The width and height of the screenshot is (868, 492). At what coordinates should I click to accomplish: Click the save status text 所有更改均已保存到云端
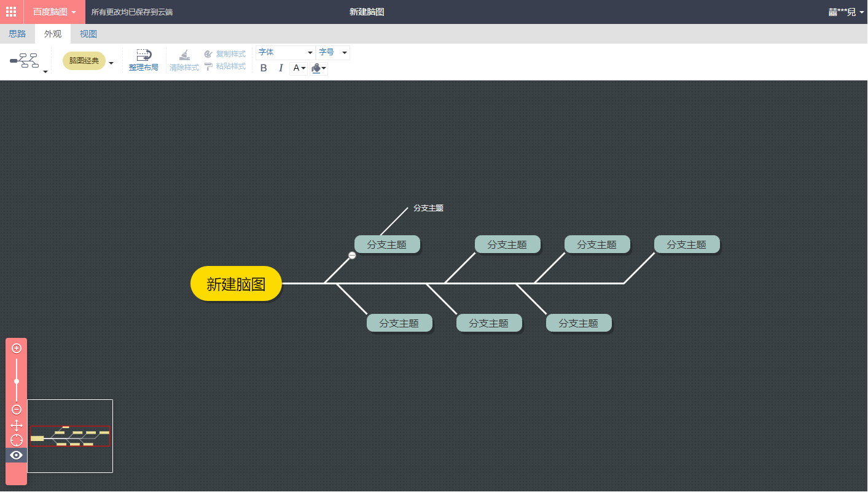(132, 12)
